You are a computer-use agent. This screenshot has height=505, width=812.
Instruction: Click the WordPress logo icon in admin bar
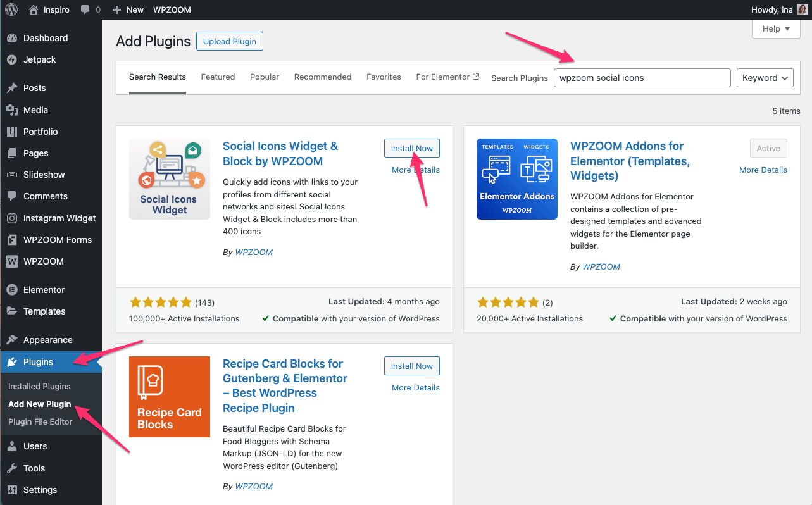click(11, 9)
